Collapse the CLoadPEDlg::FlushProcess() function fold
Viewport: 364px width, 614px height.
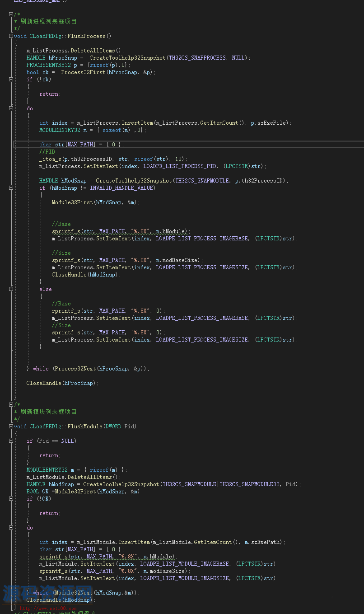point(11,36)
